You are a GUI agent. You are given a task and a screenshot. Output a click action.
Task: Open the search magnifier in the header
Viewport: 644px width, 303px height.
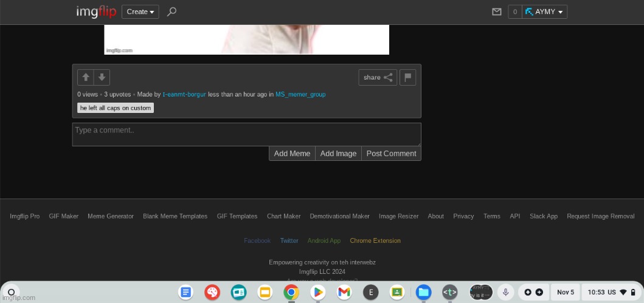(171, 12)
